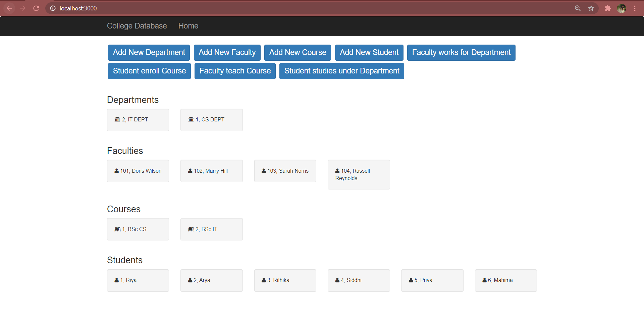Click Faculty teach Course
Screen dimensions: 644x332
click(235, 71)
